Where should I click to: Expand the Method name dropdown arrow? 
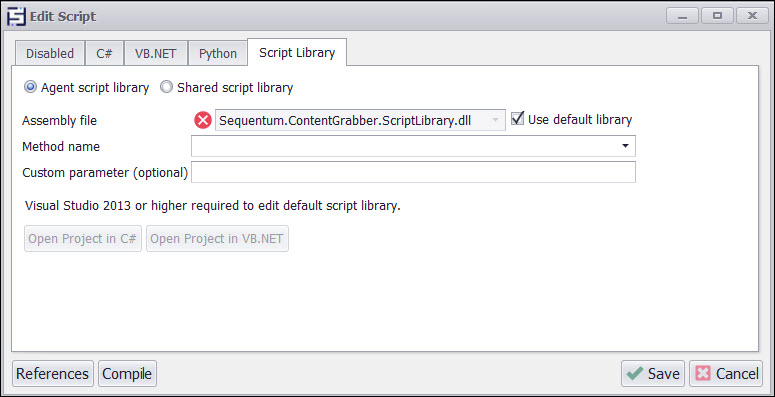point(625,146)
